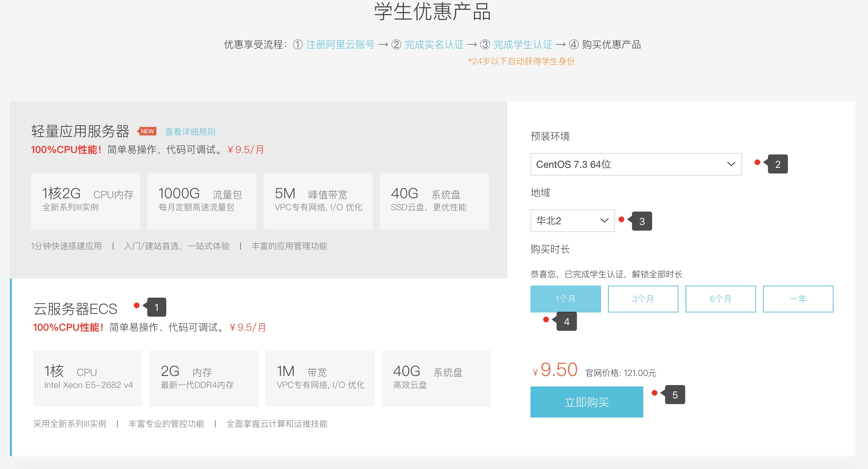868x469 pixels.
Task: Click the 5M 峰值带宽 spec card
Action: coord(318,201)
